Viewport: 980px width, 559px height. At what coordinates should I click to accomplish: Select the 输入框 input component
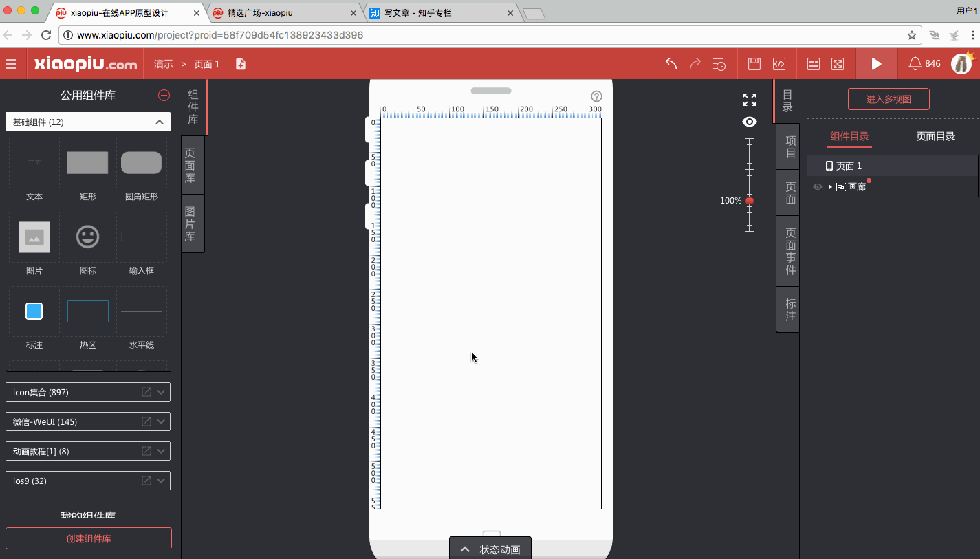tap(142, 244)
